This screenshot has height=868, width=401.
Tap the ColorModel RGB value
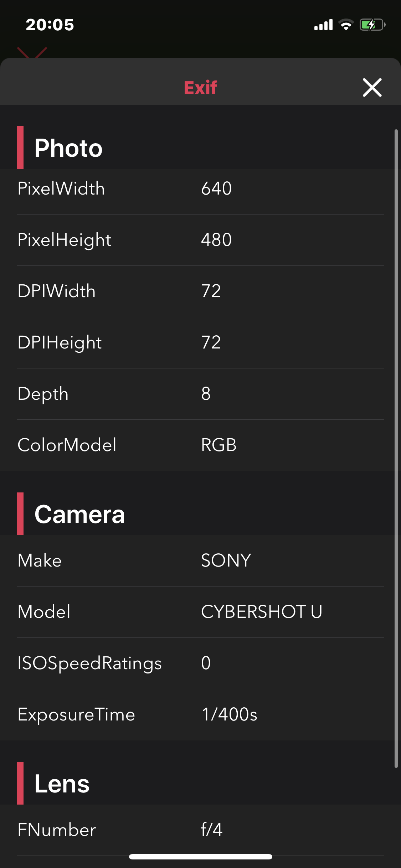219,445
